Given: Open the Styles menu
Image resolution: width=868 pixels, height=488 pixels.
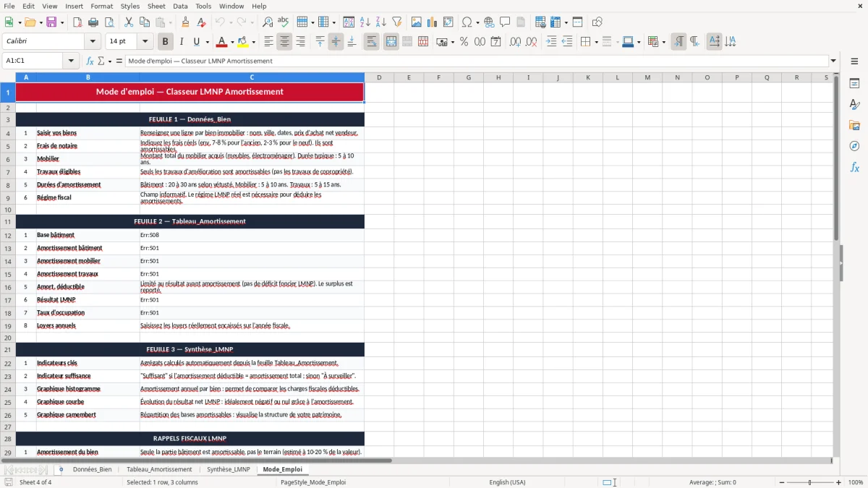Looking at the screenshot, I should click(130, 6).
